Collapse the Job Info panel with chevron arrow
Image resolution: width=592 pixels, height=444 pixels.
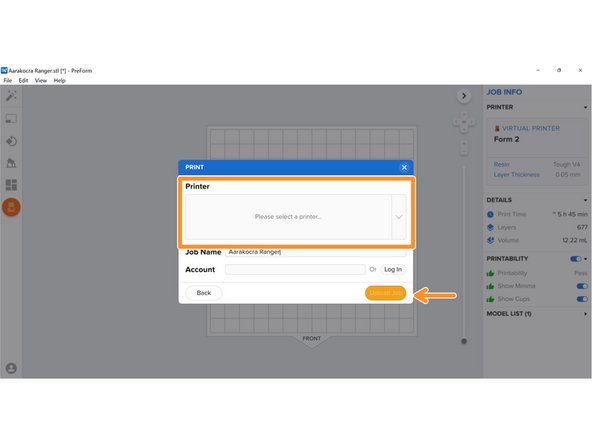[464, 96]
